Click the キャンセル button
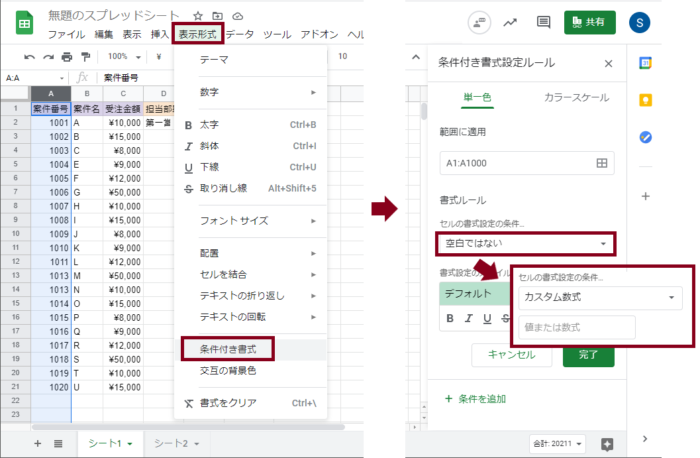 pos(511,354)
